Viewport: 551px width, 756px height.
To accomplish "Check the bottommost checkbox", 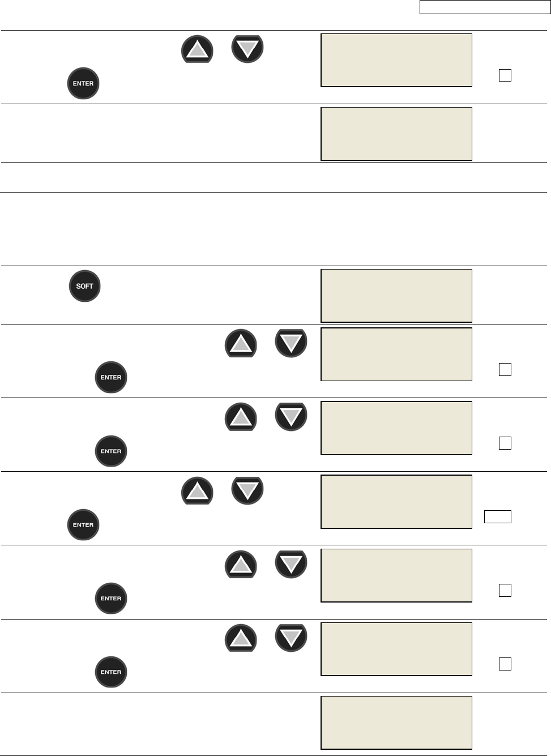I will pyautogui.click(x=505, y=664).
